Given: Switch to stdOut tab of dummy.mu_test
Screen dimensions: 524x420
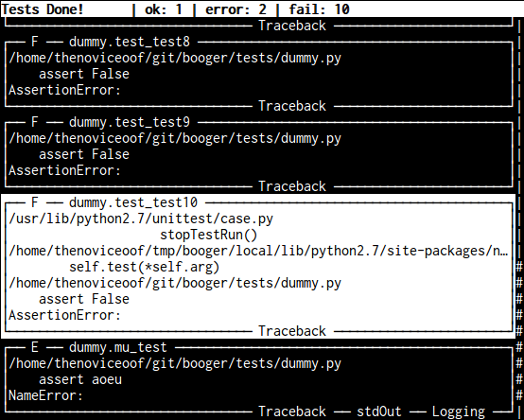Looking at the screenshot, I should (379, 411).
